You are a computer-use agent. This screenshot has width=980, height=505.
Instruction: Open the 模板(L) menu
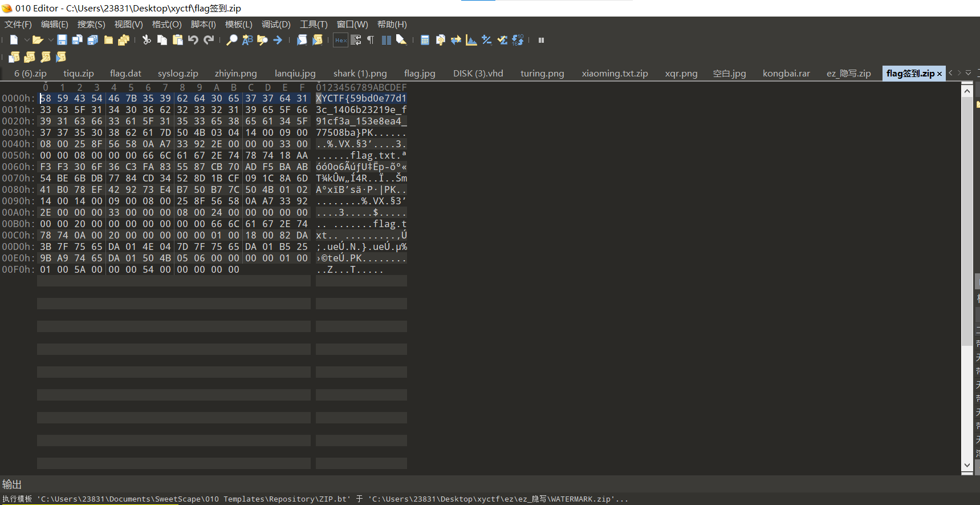coord(238,25)
